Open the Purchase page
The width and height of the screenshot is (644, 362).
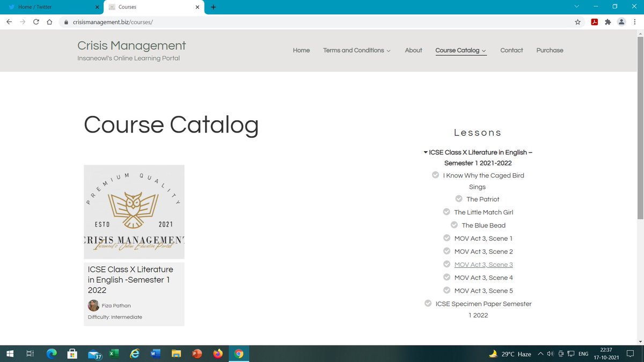[x=550, y=50]
